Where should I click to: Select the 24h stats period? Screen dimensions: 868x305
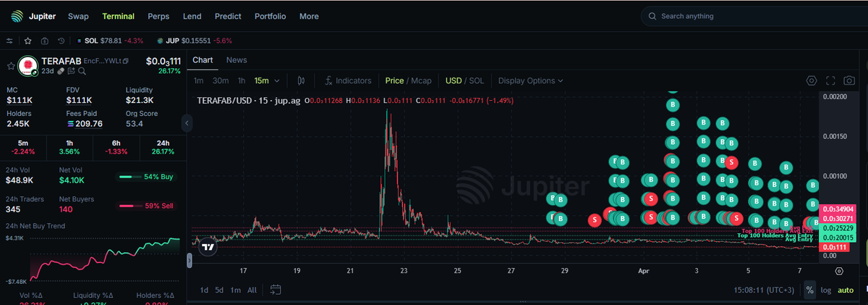click(162, 149)
